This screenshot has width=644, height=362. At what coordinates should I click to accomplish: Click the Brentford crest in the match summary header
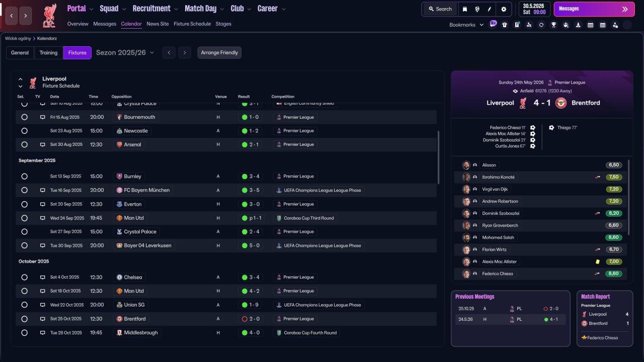click(x=561, y=103)
